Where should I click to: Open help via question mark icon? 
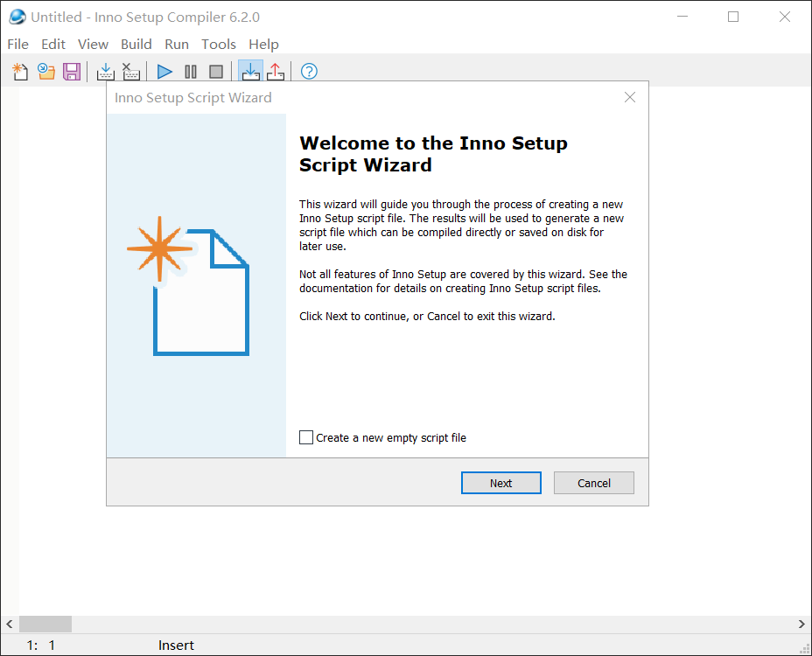point(309,72)
